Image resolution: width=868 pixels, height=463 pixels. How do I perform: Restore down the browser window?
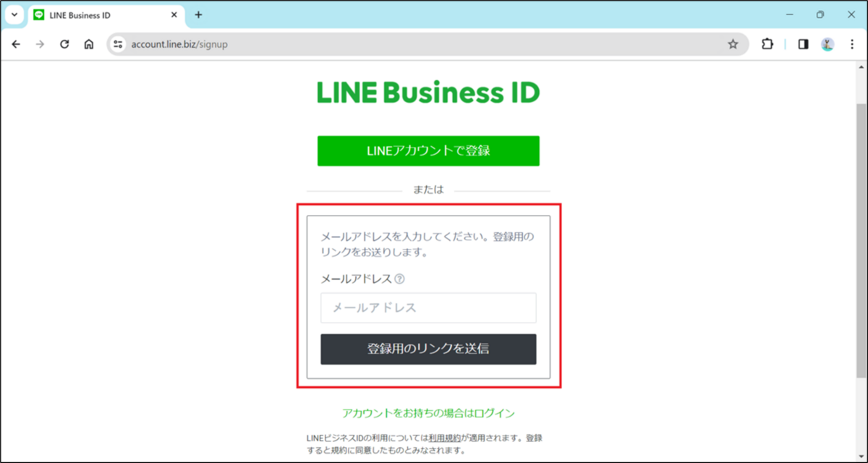click(x=820, y=14)
